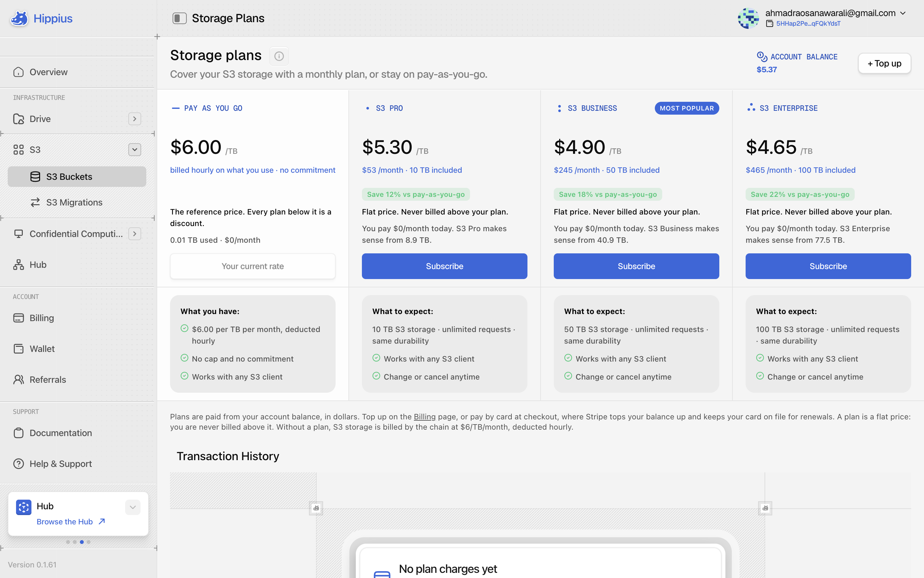Select the fourth carousel dot

coord(89,542)
